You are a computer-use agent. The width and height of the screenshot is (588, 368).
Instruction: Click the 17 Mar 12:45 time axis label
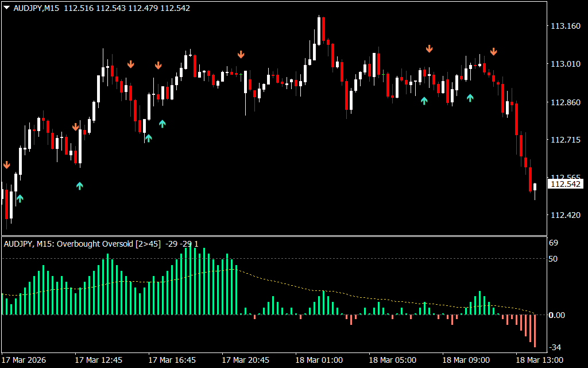coord(98,361)
